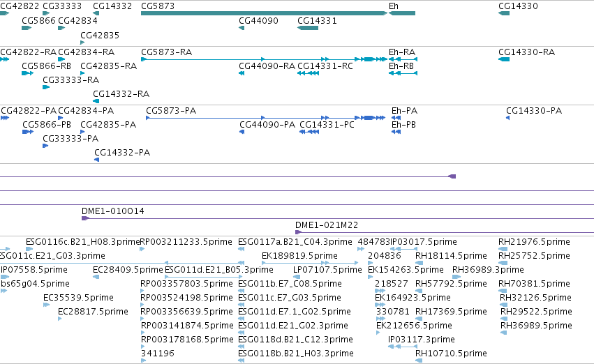594x364 pixels.
Task: Click EST ESG0118d.B21_C12.3prime
Action: click(x=295, y=340)
